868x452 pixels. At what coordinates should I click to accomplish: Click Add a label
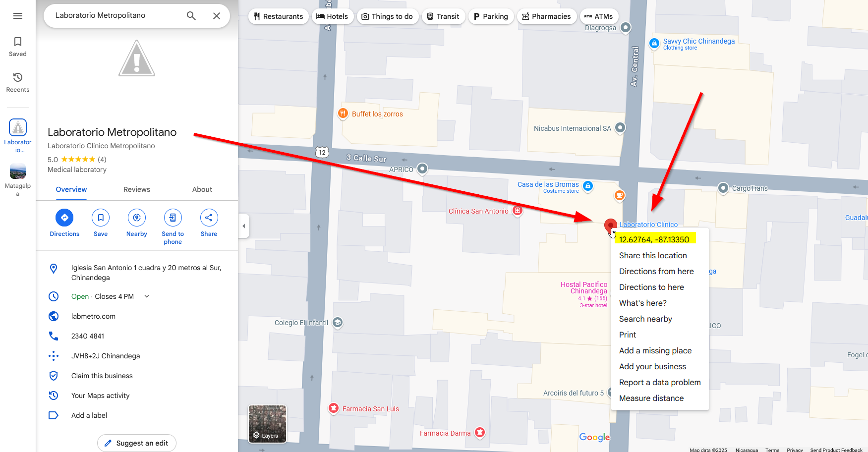click(x=89, y=415)
